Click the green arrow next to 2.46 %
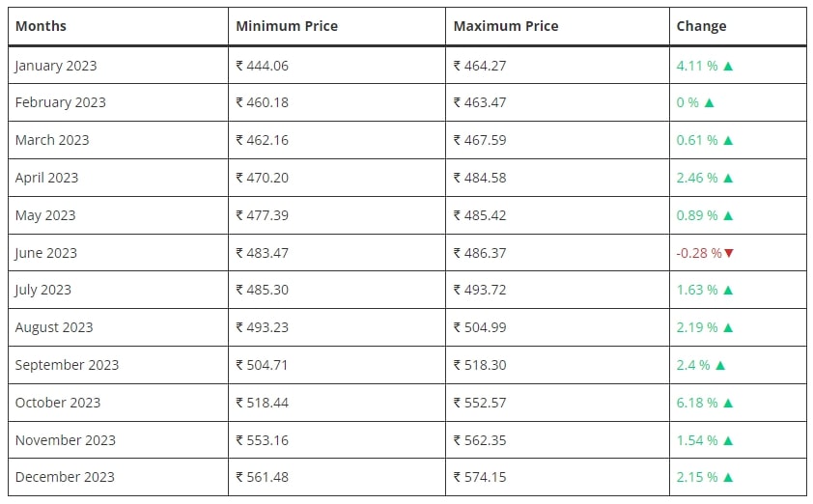813x504 pixels. (x=728, y=179)
